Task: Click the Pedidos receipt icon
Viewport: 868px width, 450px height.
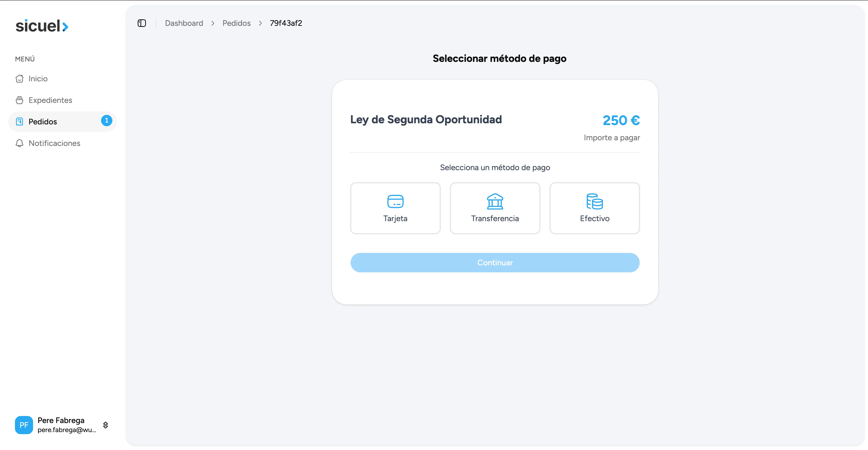Action: click(x=19, y=122)
